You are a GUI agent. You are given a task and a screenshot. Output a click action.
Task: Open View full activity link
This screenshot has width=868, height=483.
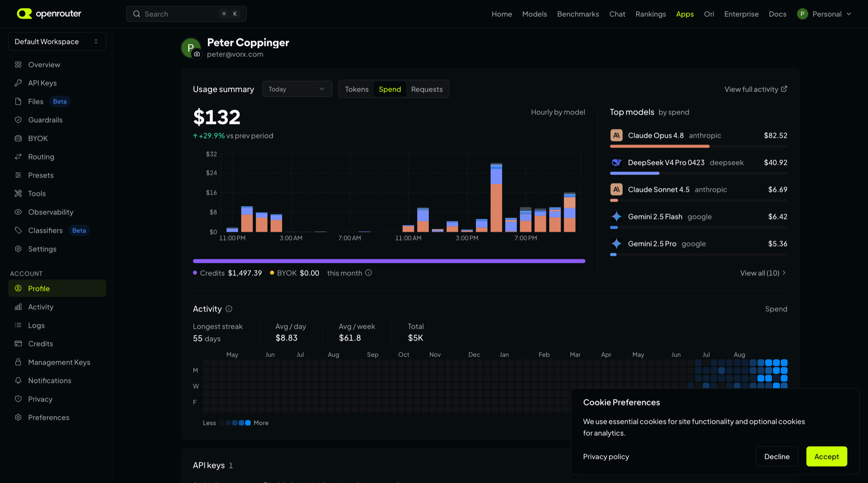tap(755, 89)
